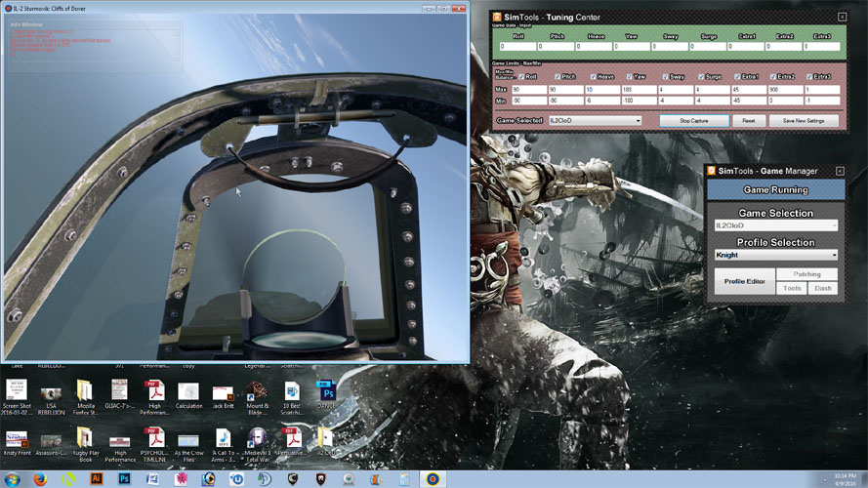
Task: Click the Max Heave value field
Action: tap(601, 89)
